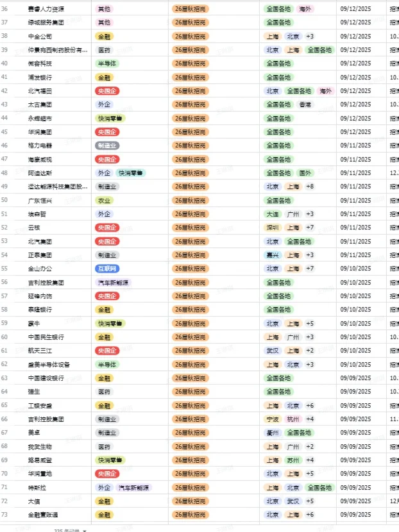
Task: Click the 格力电器 company name
Action: tap(40, 145)
